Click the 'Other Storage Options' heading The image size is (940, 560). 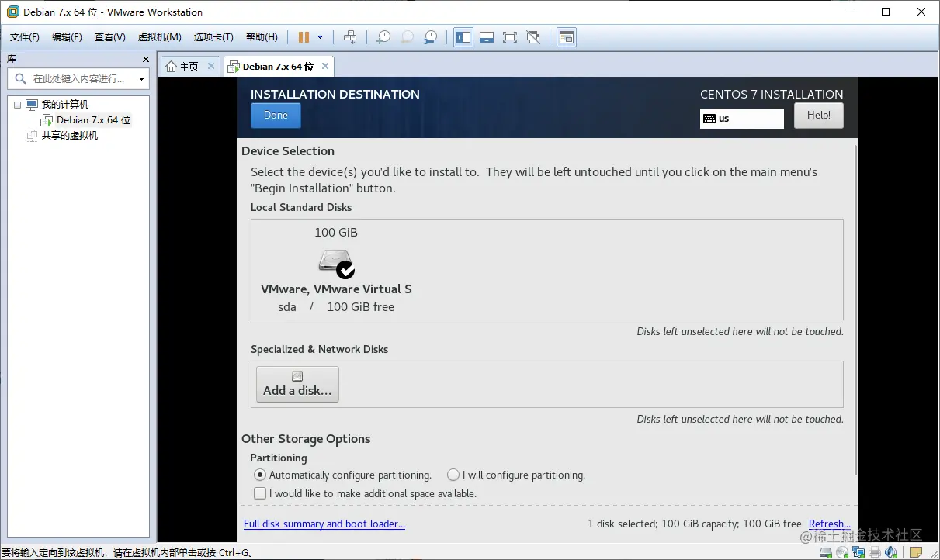pos(306,439)
